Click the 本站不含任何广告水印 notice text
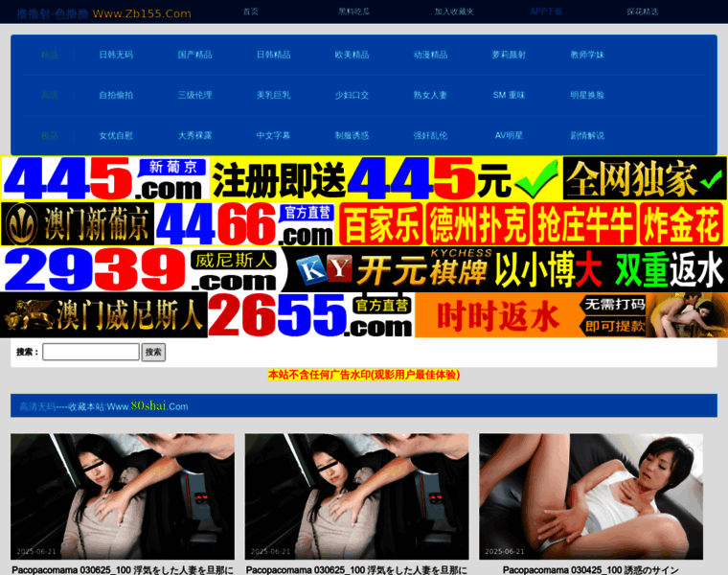 tap(364, 375)
